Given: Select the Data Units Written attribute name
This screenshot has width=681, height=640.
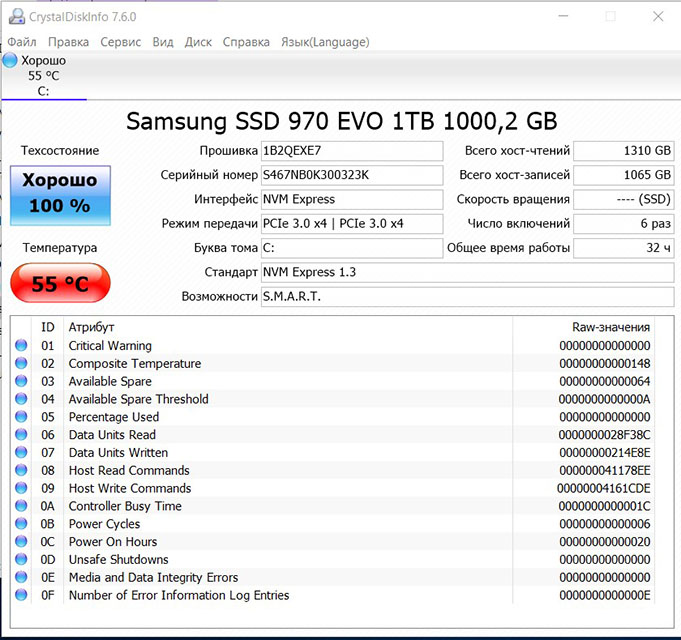Looking at the screenshot, I should [x=118, y=452].
